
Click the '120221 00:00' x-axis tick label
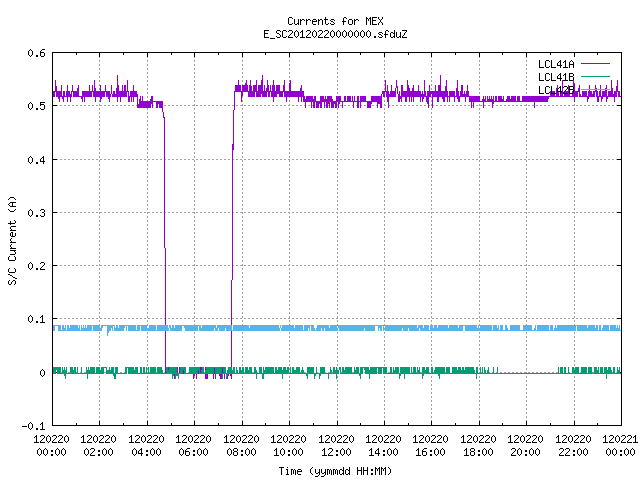[x=620, y=446]
